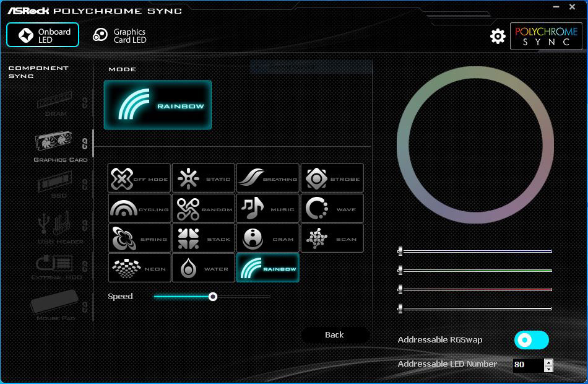Toggle the Addressable RGSwap switch
Screen dimensions: 588x384
(x=531, y=340)
